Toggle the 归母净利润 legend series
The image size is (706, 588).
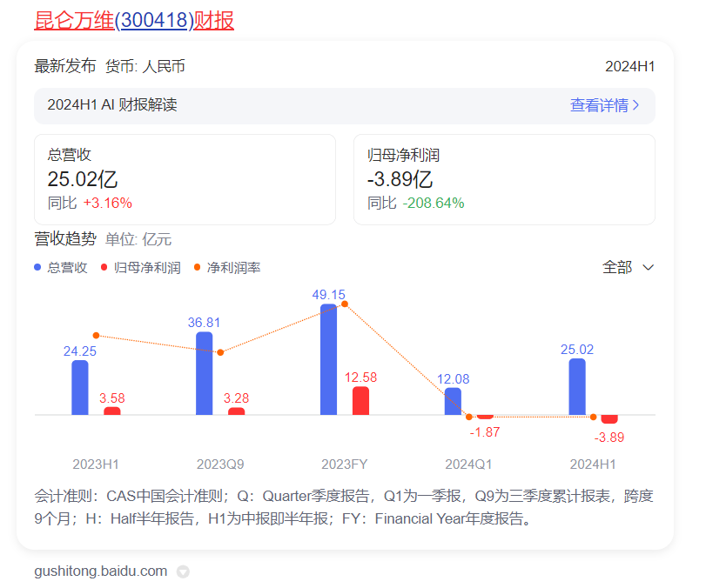141,268
